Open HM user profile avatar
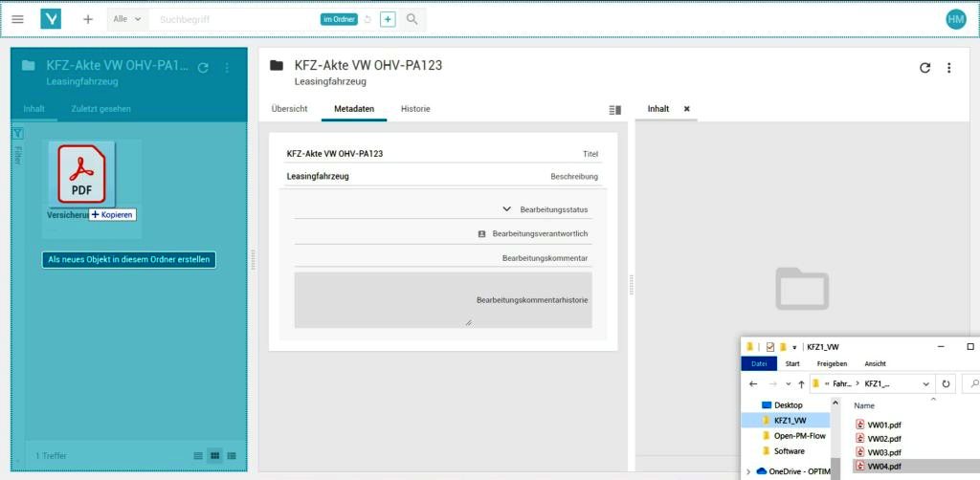980x480 pixels. (956, 19)
